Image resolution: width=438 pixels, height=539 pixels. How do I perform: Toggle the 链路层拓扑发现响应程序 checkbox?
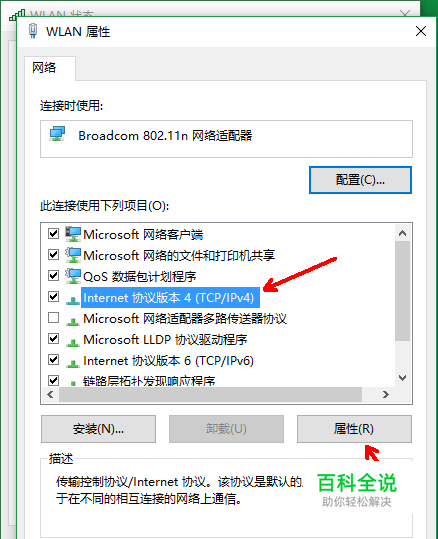click(x=53, y=380)
